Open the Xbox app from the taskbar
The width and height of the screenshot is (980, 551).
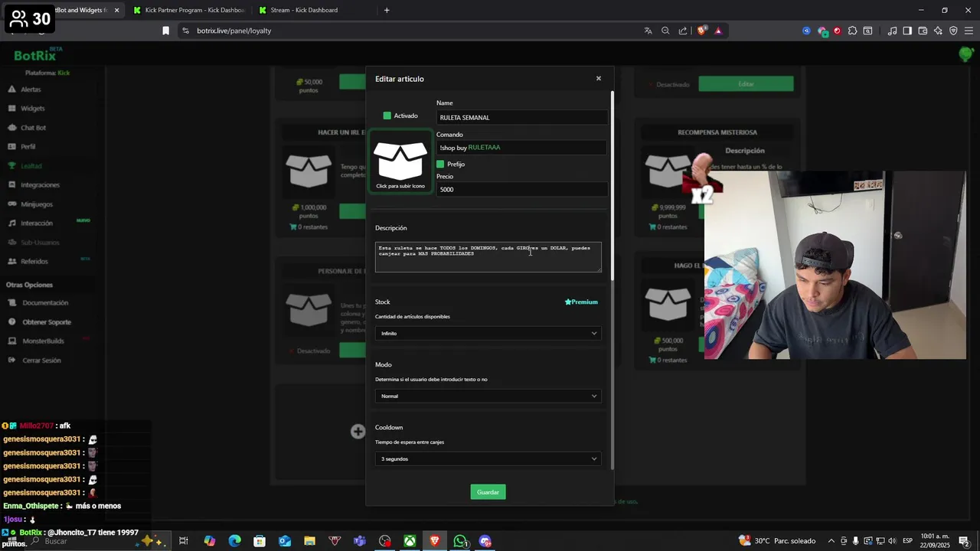[410, 541]
